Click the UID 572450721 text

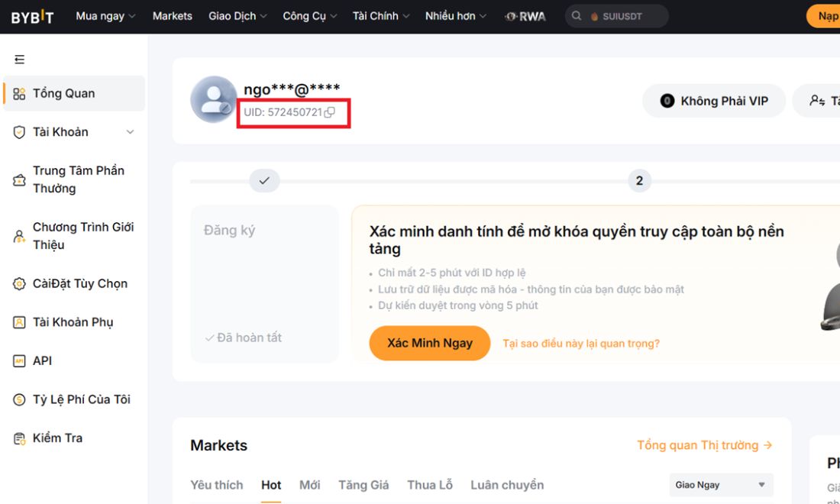283,112
